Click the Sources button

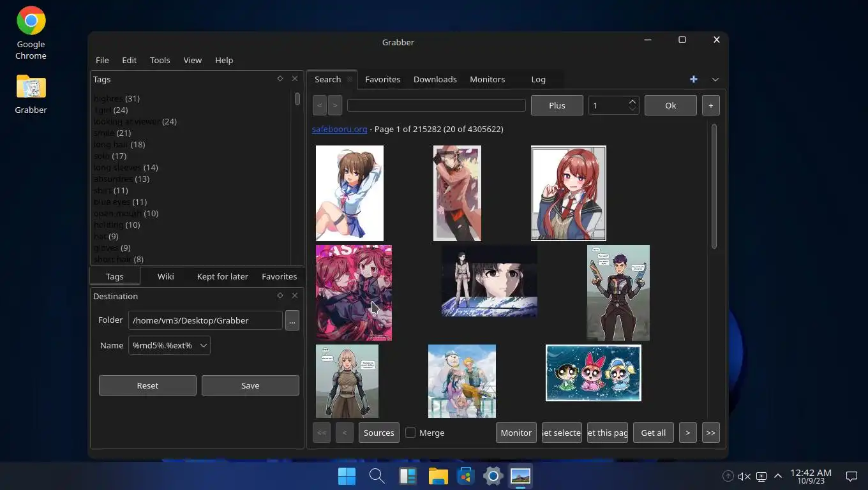point(378,433)
